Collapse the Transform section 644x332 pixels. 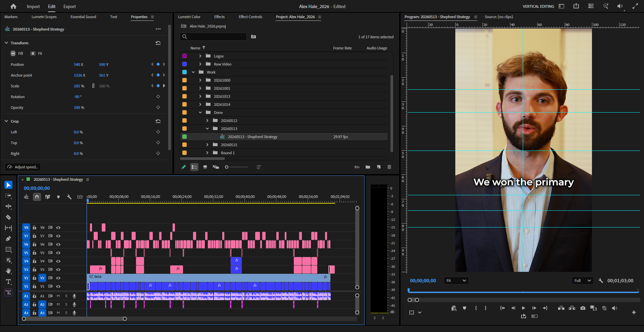(6, 43)
